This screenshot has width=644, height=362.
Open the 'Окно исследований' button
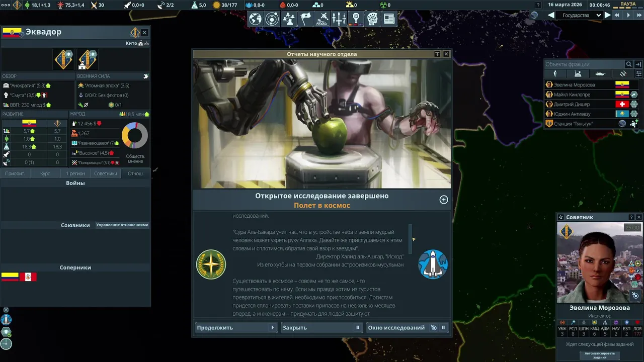(x=407, y=328)
